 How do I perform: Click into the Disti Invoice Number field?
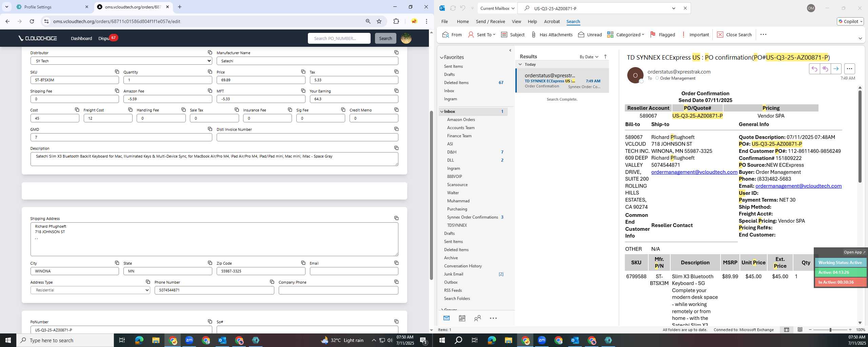click(x=307, y=137)
